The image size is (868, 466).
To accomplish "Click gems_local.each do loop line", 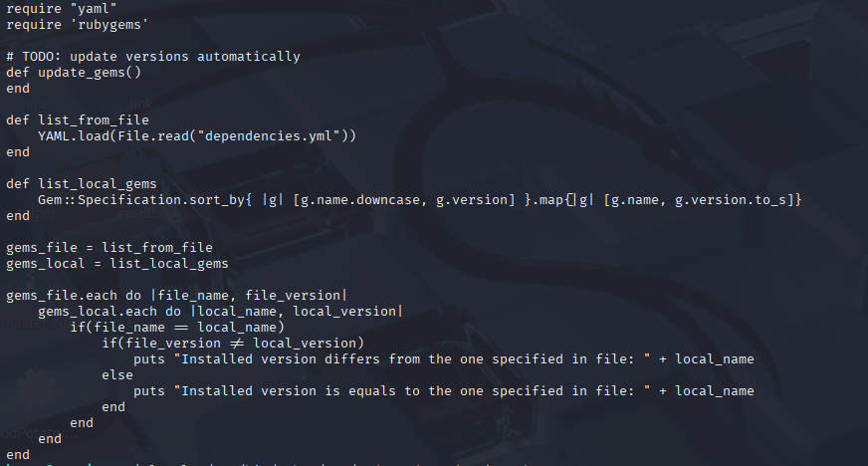I will pyautogui.click(x=221, y=312).
